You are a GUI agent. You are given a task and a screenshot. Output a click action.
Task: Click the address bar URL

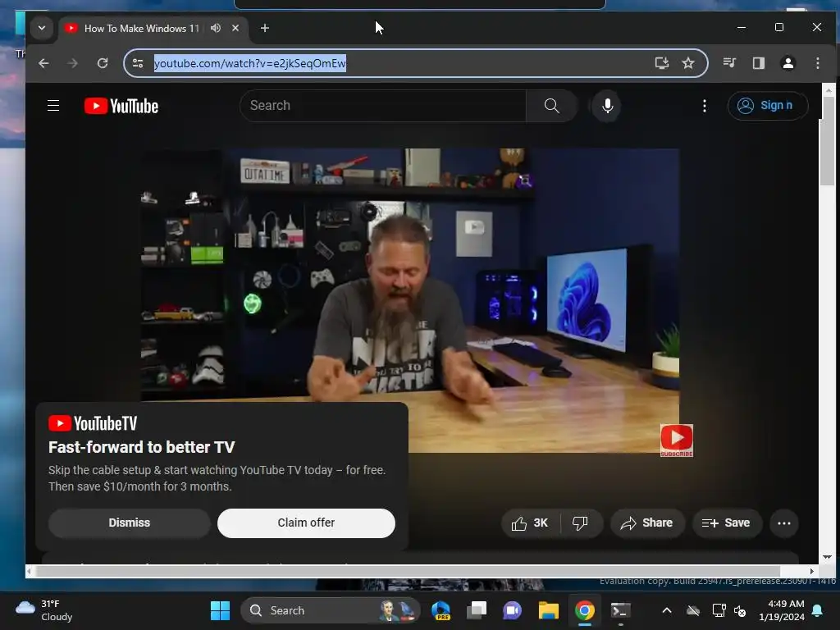click(x=249, y=63)
